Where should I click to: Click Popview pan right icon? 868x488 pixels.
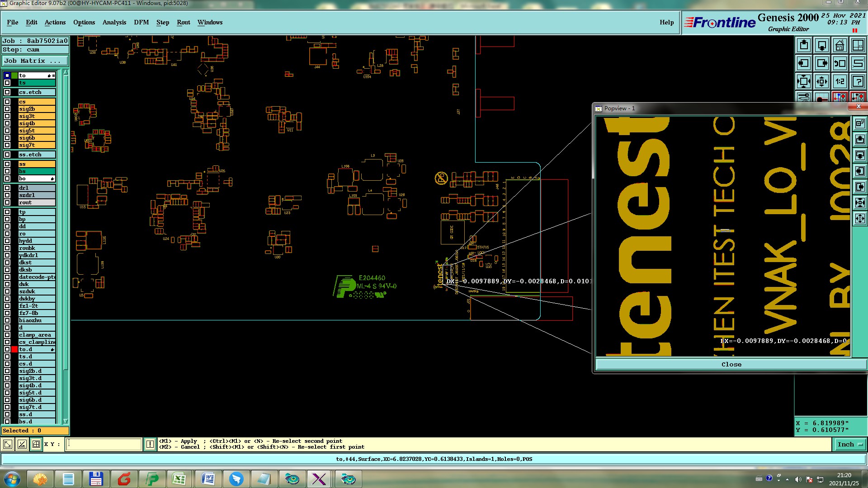[860, 187]
